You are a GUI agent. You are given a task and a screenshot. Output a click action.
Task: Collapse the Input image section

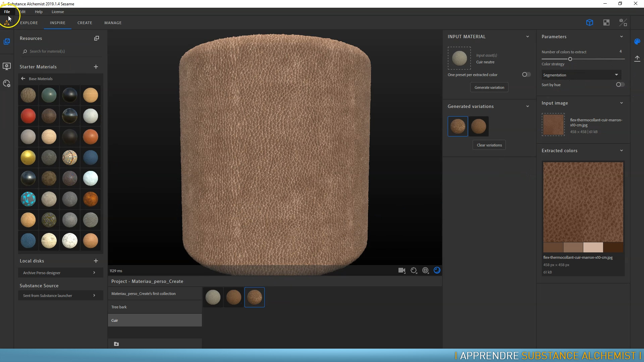[622, 103]
